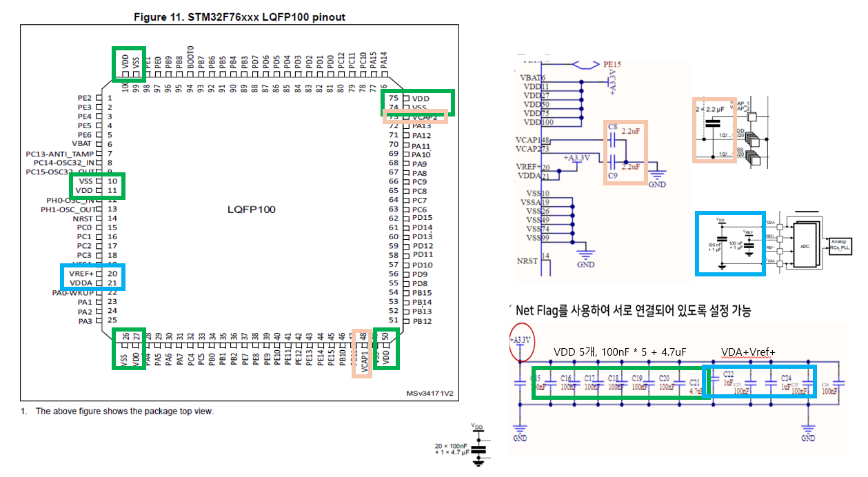Click the 'PA12' pin label

tap(421, 136)
